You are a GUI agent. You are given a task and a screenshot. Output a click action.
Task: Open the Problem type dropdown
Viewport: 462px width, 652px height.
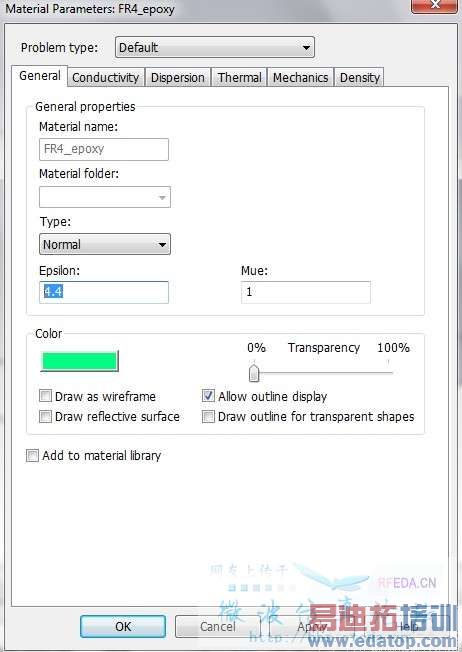point(215,47)
